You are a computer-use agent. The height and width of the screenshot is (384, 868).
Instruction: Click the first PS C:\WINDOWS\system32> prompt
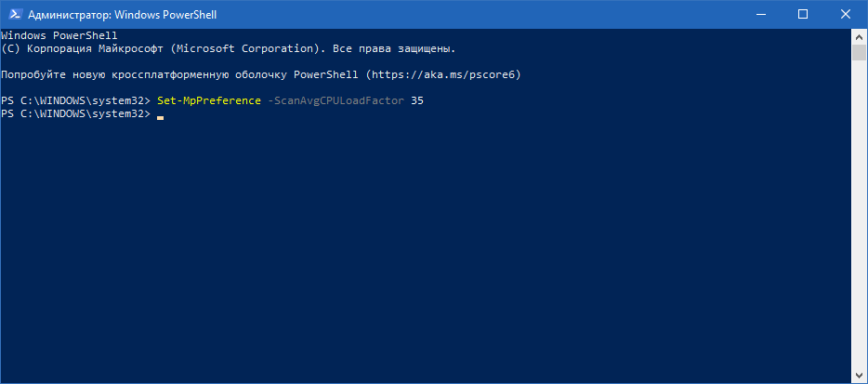point(76,99)
